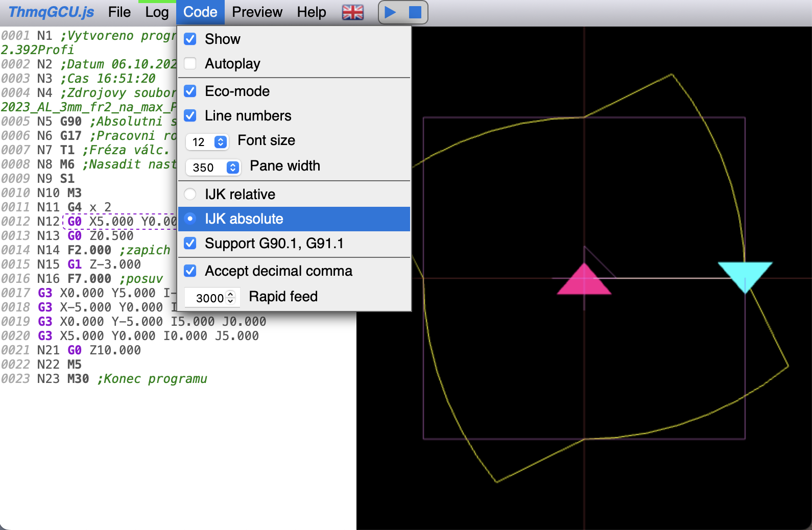Toggle the Line numbers checkbox

tap(190, 116)
